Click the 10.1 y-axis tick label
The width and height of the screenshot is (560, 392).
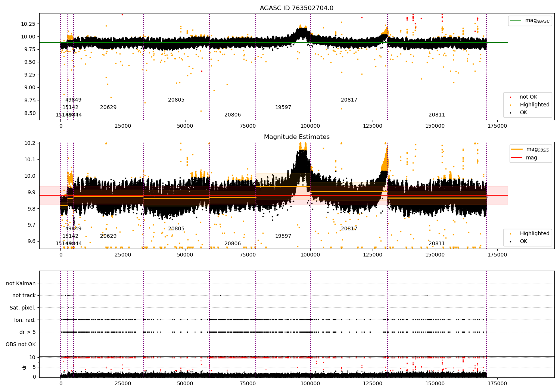pyautogui.click(x=30, y=159)
